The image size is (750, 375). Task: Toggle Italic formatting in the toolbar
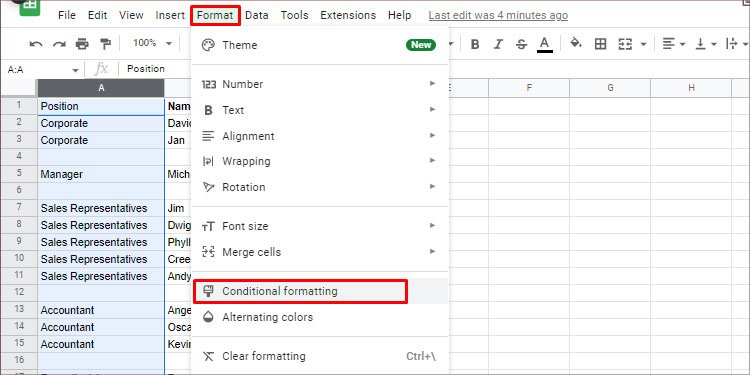click(x=498, y=44)
